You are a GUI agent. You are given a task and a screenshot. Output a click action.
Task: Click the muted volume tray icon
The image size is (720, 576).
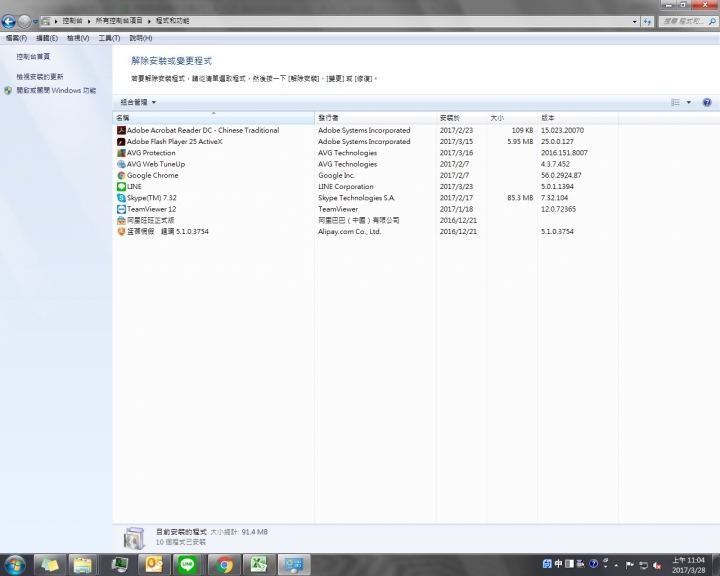pyautogui.click(x=657, y=565)
